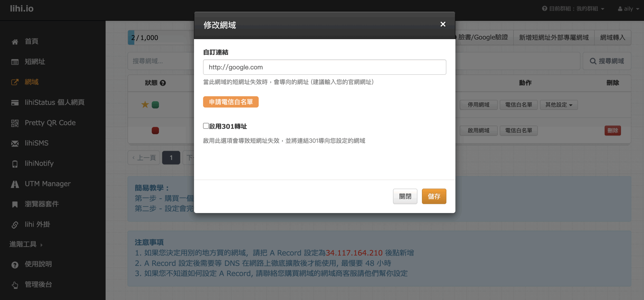
Task: Click the QR code icon for Pretty QR Code
Action: [15, 123]
